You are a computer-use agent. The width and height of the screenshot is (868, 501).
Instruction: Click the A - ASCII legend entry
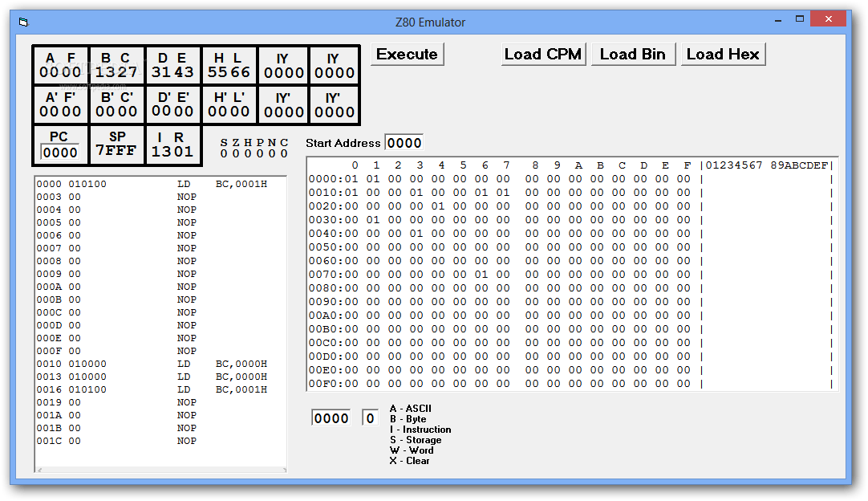click(x=410, y=409)
